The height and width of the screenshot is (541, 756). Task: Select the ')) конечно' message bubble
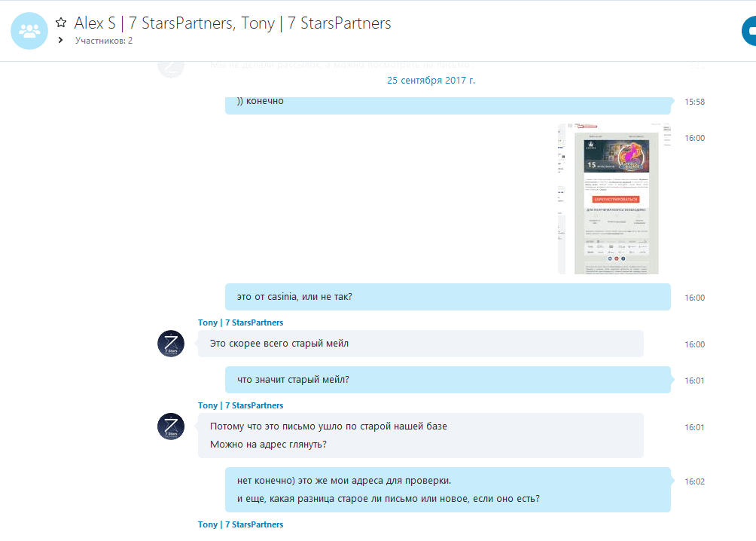click(x=448, y=105)
